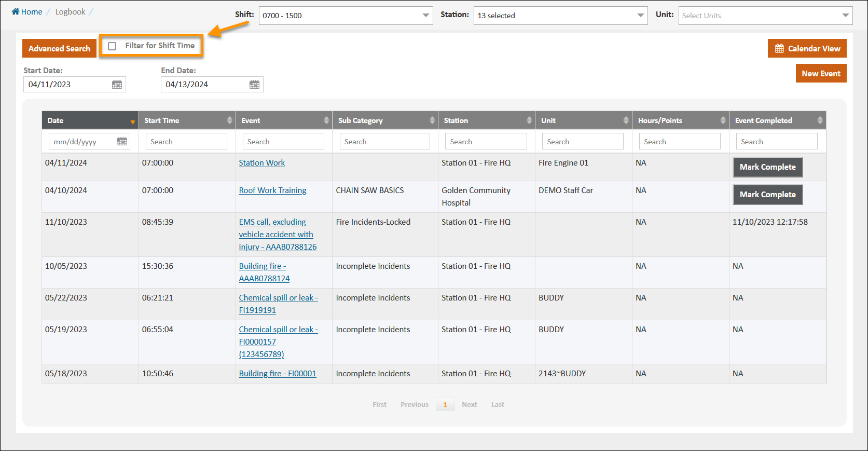Click the Sub Category search field
The height and width of the screenshot is (451, 868).
tap(384, 142)
